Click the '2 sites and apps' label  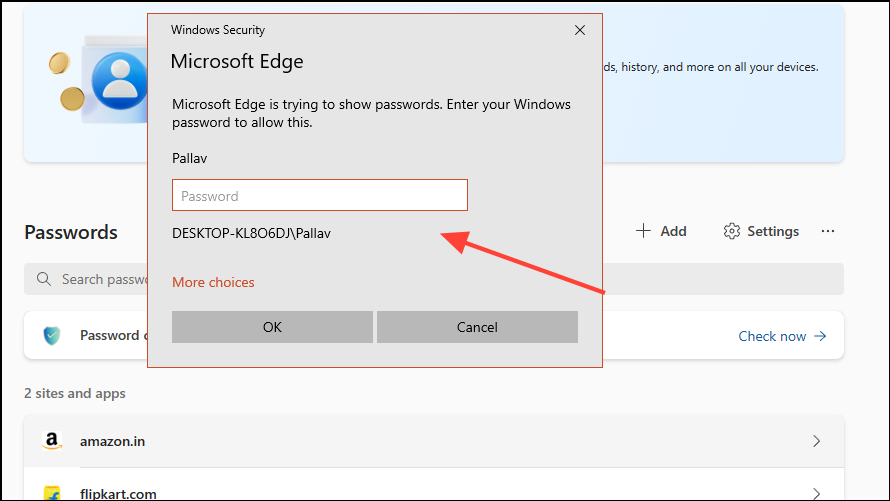[75, 393]
